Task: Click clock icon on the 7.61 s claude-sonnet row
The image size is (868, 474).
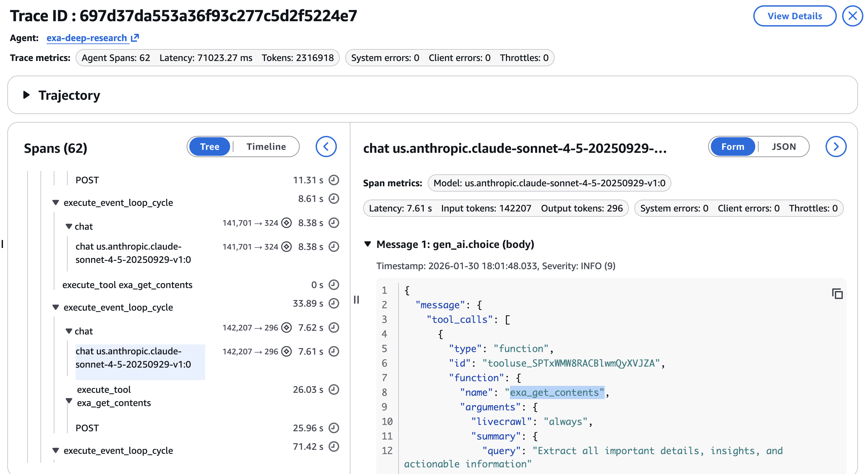Action: tap(334, 351)
